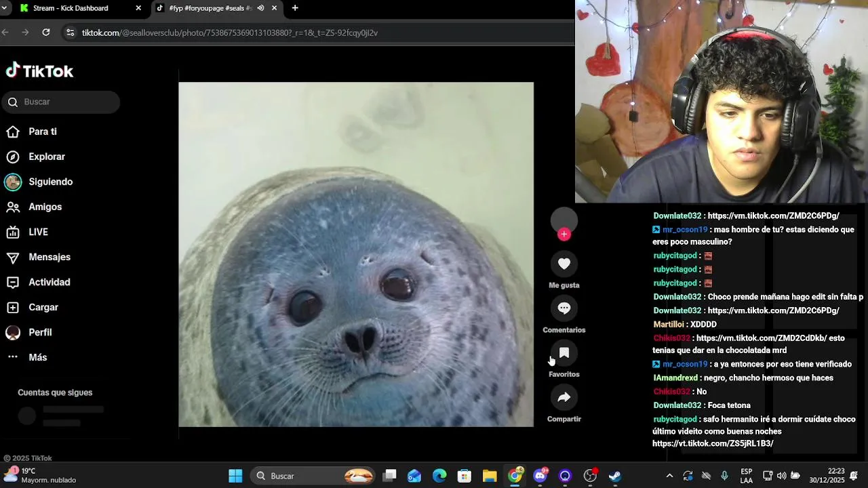This screenshot has height=488, width=868.
Task: Open Discord from the taskbar
Action: (540, 476)
